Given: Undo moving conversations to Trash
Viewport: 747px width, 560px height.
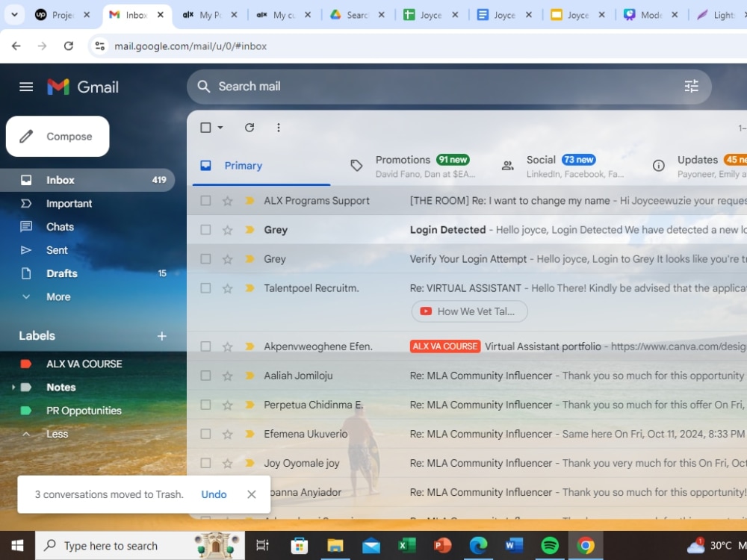Looking at the screenshot, I should [x=214, y=495].
